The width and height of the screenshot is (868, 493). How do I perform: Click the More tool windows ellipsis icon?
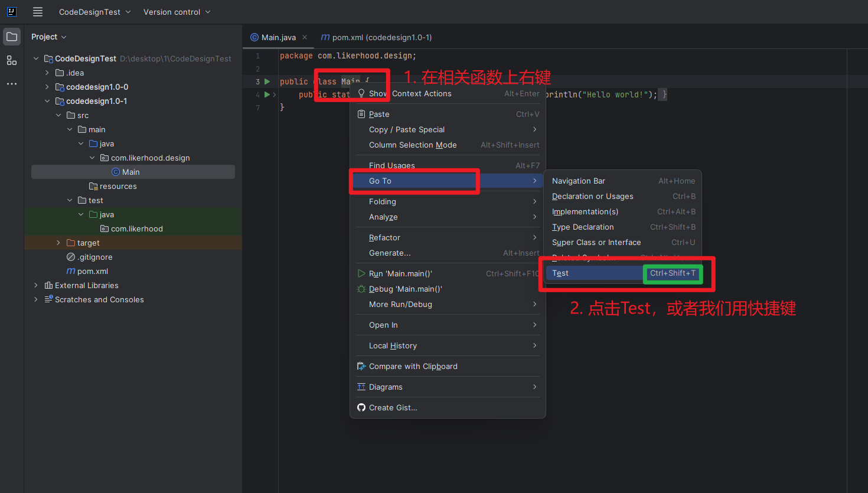[x=12, y=84]
